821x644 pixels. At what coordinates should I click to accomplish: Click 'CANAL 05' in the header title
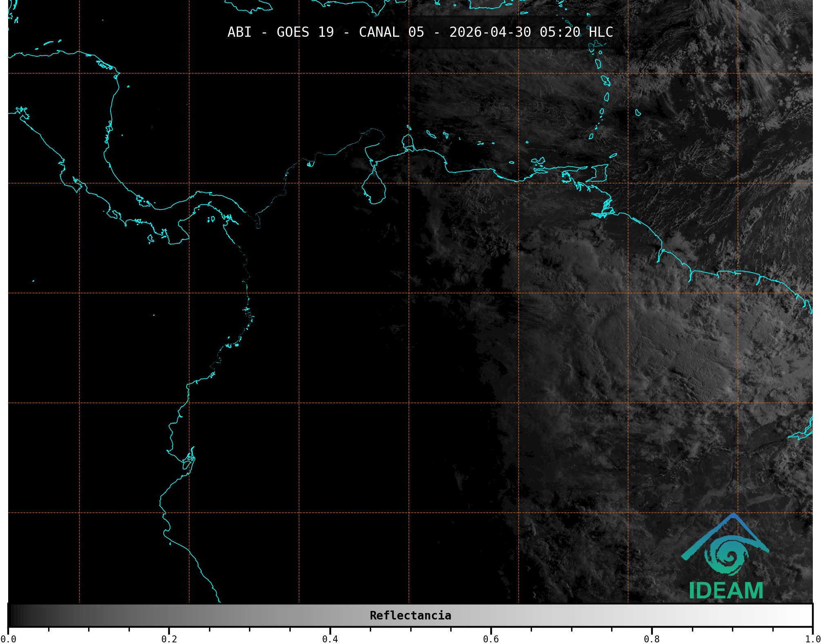[391, 32]
